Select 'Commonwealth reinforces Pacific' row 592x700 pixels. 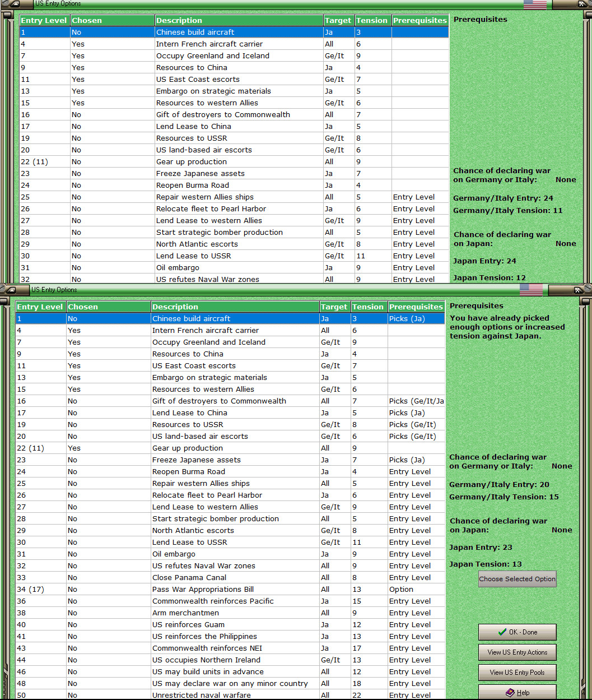pos(230,601)
